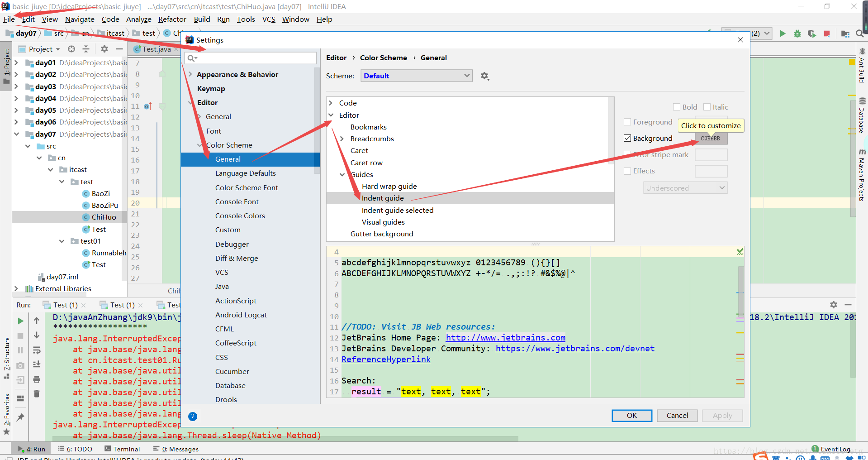This screenshot has height=460, width=868.
Task: Uncheck the Background checkbox
Action: point(627,139)
